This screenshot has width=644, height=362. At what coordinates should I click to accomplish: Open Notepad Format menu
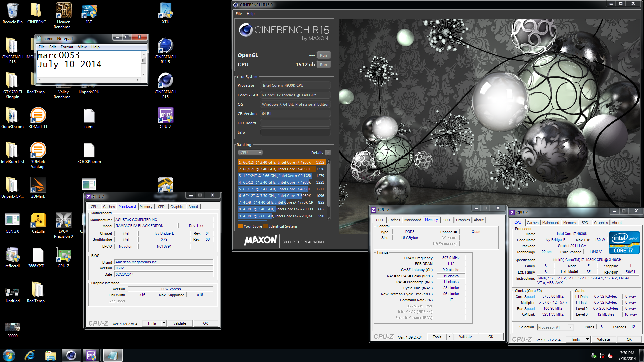point(67,47)
